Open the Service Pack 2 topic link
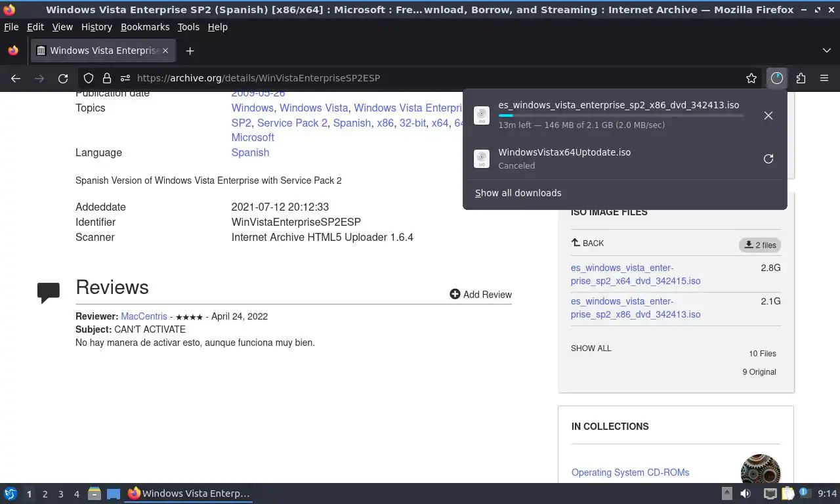Screen dimensions: 840x504 pos(292,123)
